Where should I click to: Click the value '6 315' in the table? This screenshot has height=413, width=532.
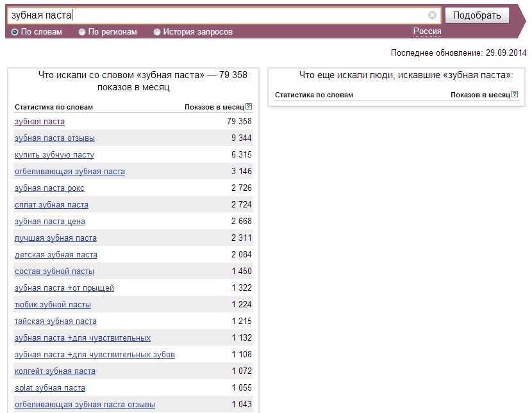[242, 154]
